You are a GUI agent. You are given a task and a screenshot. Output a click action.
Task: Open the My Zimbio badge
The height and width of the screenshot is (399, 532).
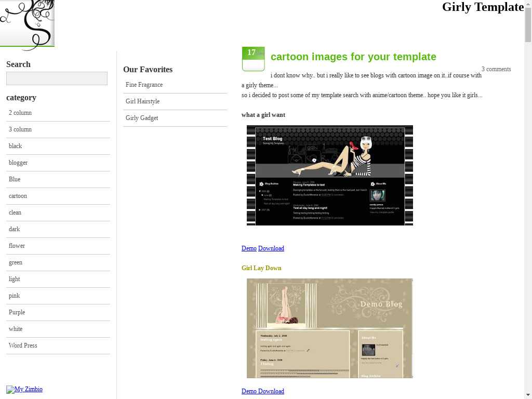(24, 389)
